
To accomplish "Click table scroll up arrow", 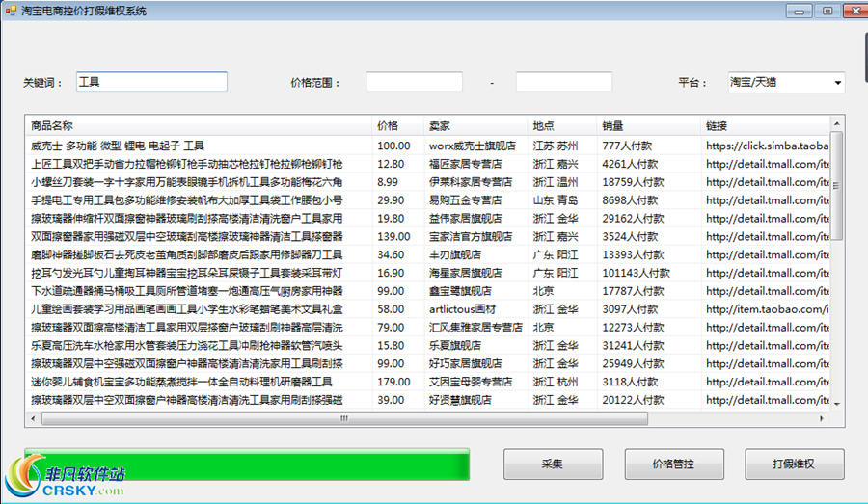I will 836,123.
